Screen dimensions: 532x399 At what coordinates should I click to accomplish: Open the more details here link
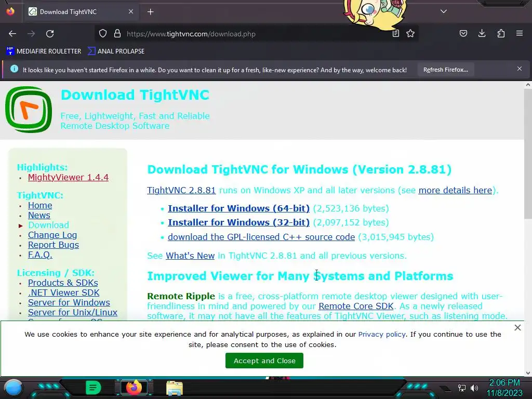point(455,190)
